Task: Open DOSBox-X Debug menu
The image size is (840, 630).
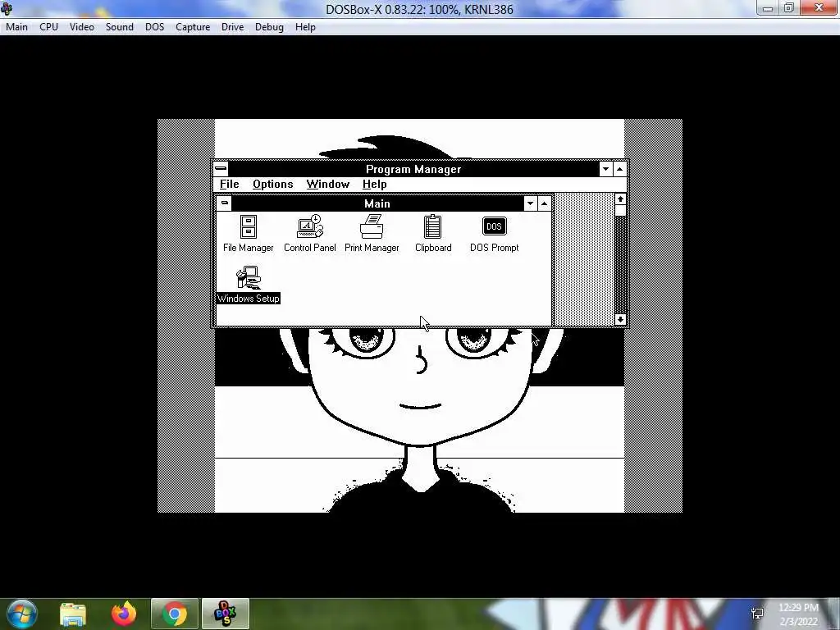Action: pyautogui.click(x=269, y=27)
